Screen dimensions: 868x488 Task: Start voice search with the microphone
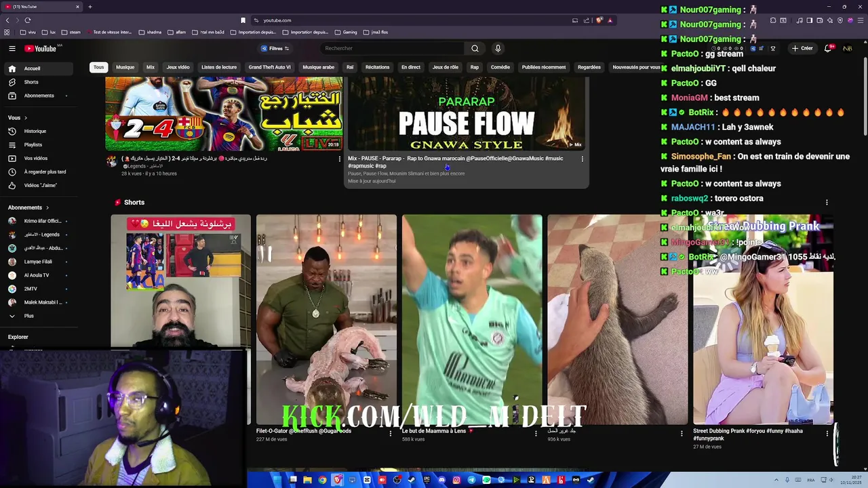pos(498,48)
